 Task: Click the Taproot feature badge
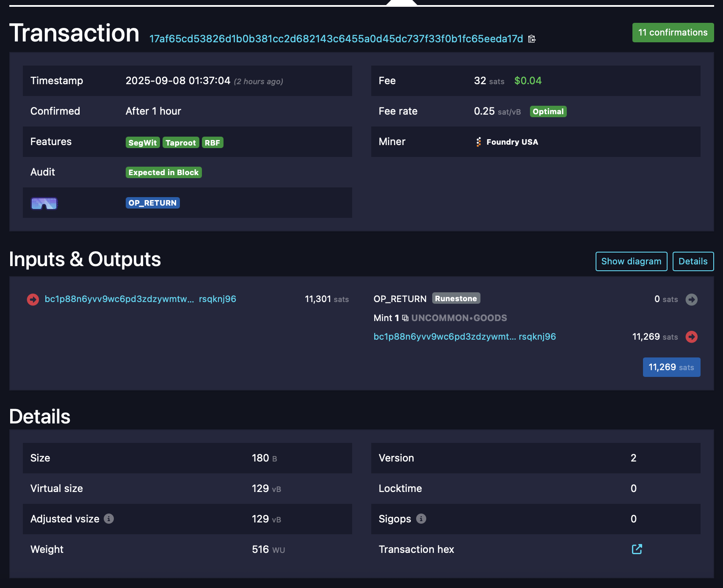181,143
